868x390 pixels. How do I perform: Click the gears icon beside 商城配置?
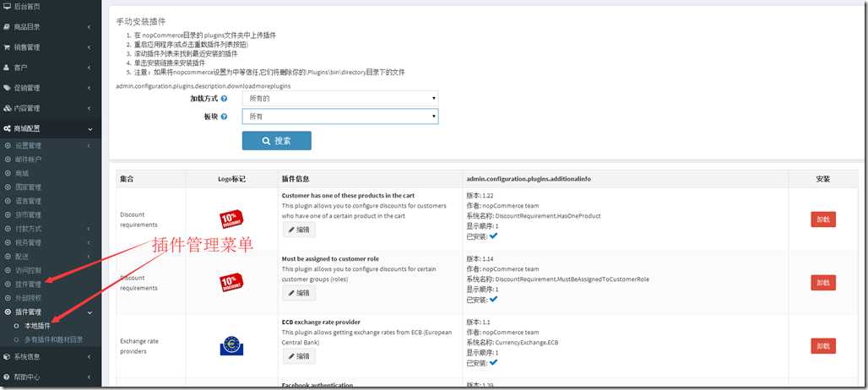pos(7,129)
